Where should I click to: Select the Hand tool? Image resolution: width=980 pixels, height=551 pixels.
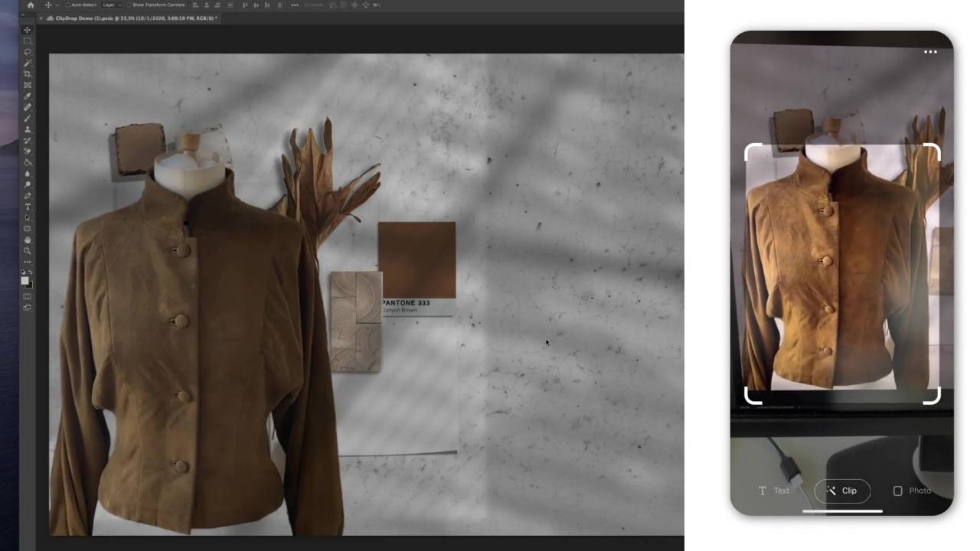coord(28,240)
